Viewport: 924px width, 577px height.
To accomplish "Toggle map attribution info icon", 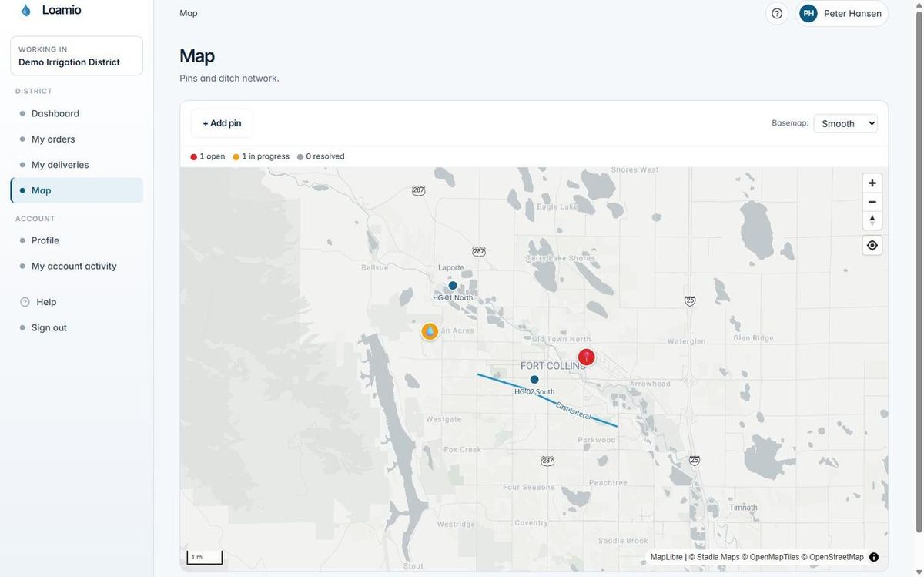I will (x=874, y=557).
